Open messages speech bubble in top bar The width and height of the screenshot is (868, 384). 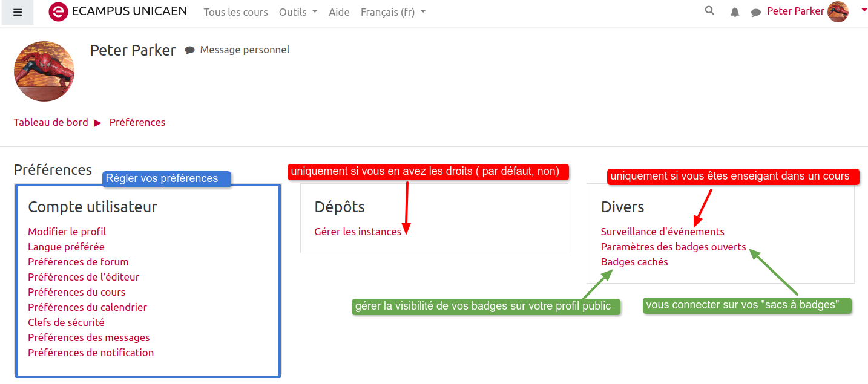755,12
